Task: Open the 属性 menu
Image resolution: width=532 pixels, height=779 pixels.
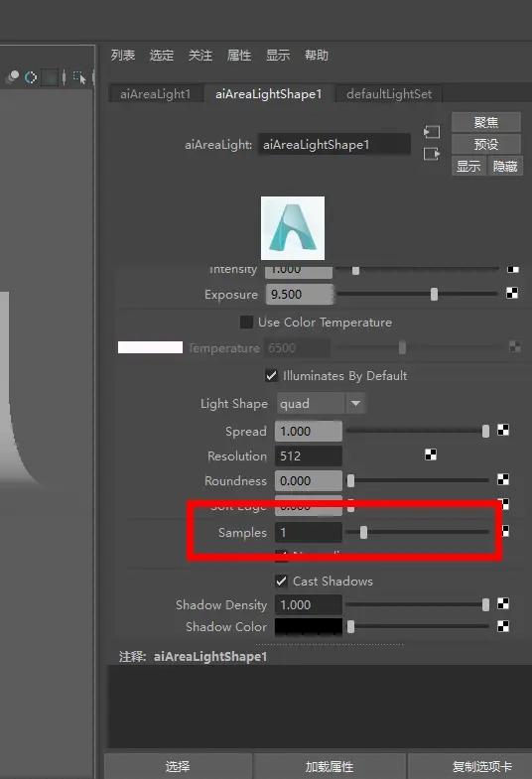Action: point(239,56)
